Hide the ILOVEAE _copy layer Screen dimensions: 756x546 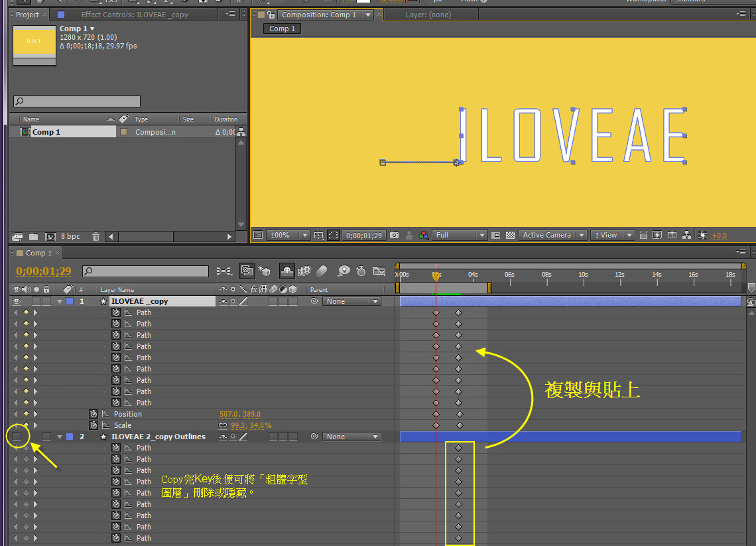17,301
